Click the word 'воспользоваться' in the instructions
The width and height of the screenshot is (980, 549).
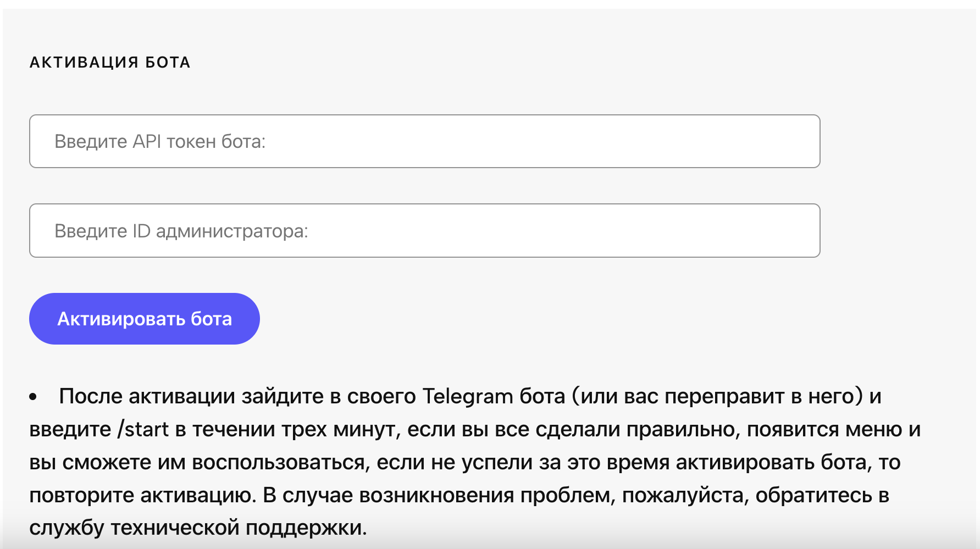278,462
